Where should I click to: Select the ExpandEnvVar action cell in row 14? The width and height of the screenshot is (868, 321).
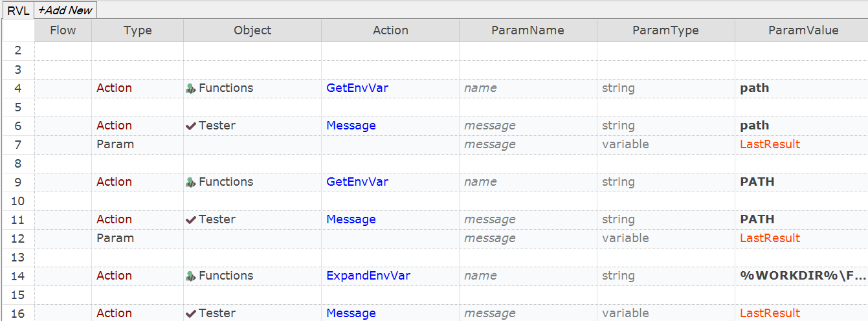[368, 276]
